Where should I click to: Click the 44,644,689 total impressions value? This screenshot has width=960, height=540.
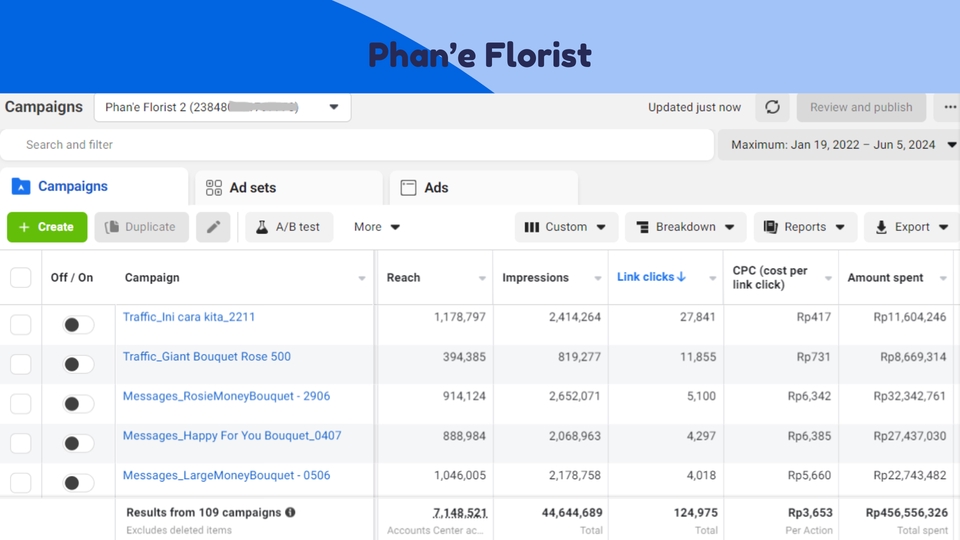(x=572, y=512)
